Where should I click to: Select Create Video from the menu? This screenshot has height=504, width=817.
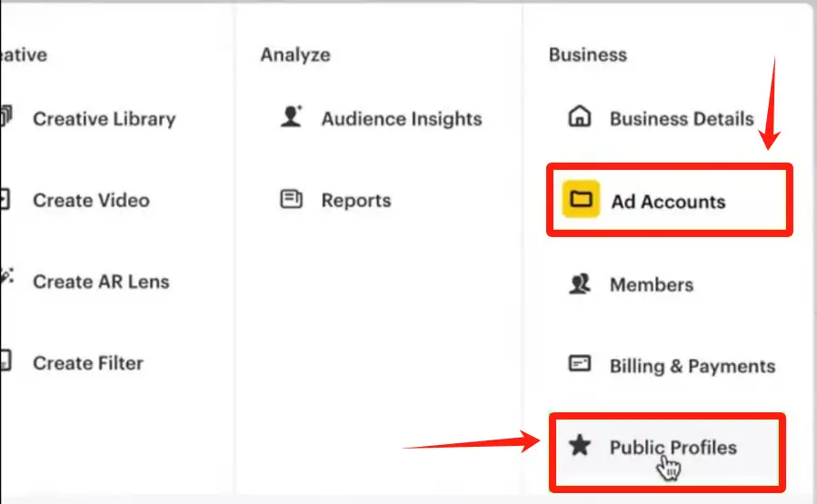coord(91,201)
